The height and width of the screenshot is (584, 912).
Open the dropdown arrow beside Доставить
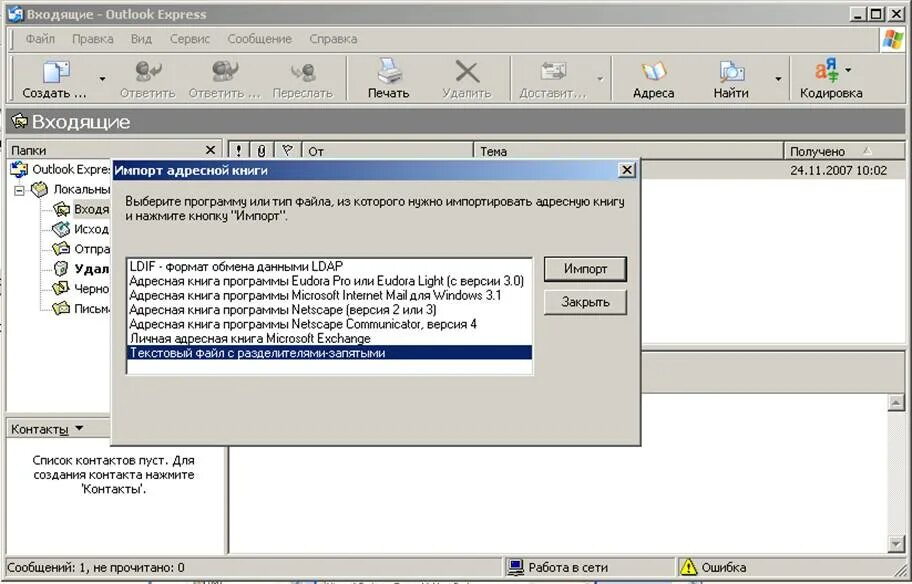coord(600,79)
